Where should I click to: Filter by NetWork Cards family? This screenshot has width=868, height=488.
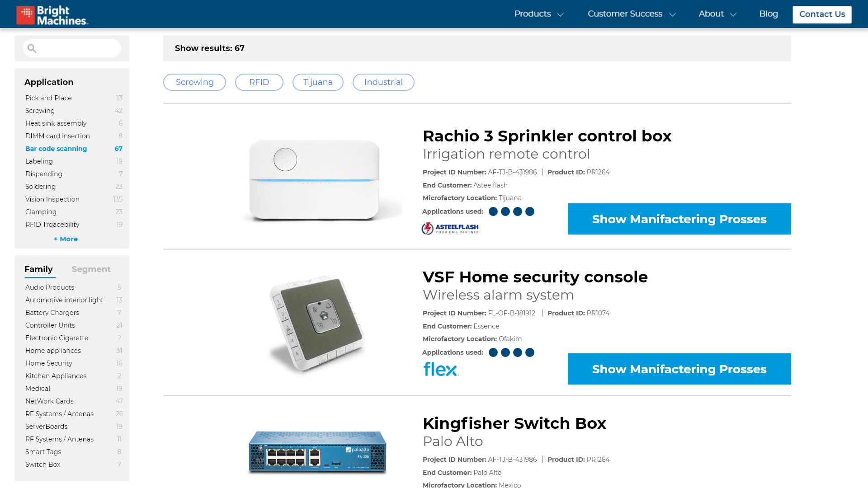coord(74,401)
